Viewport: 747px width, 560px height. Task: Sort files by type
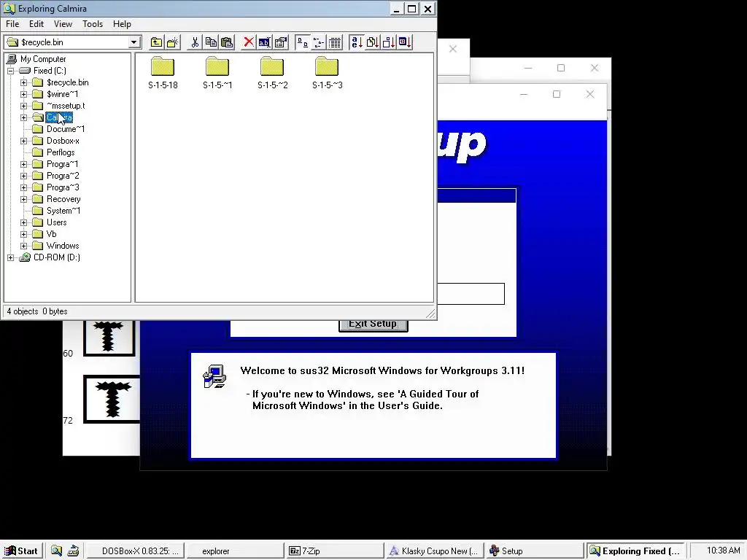[x=372, y=42]
